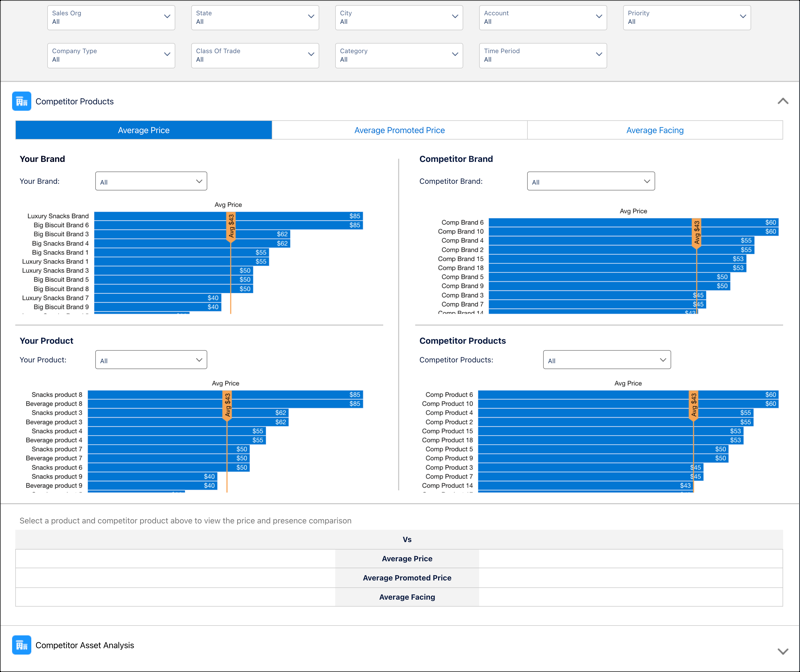The width and height of the screenshot is (800, 672).
Task: Click the Beverage product 7 bar
Action: 168,458
